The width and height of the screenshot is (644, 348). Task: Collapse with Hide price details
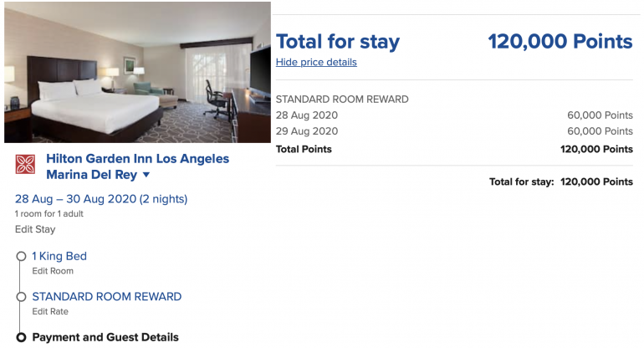[316, 62]
